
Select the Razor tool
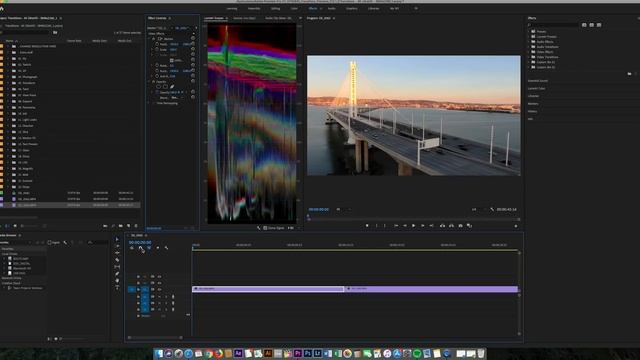tap(117, 260)
